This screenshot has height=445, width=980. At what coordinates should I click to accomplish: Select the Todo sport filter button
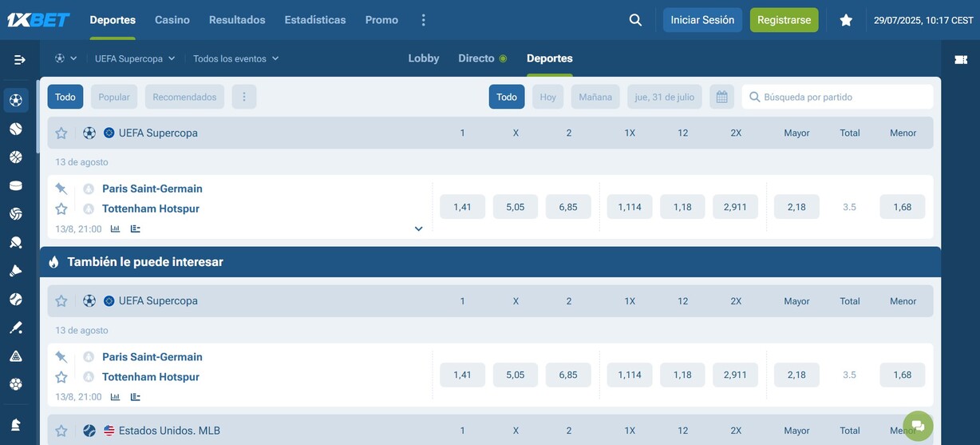tap(65, 97)
